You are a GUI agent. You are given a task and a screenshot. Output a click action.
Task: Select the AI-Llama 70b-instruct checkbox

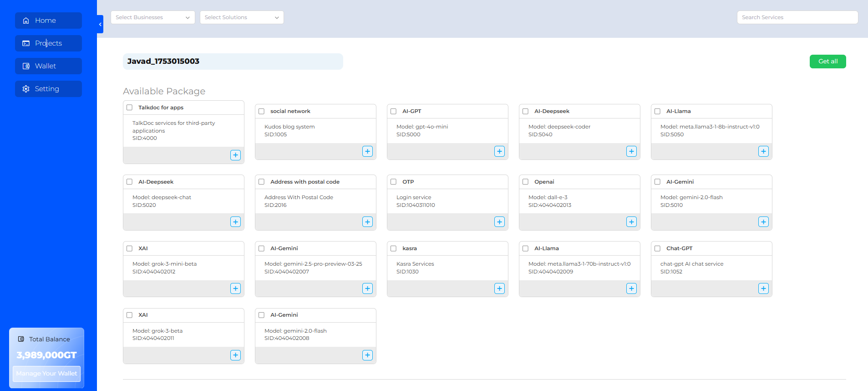526,248
